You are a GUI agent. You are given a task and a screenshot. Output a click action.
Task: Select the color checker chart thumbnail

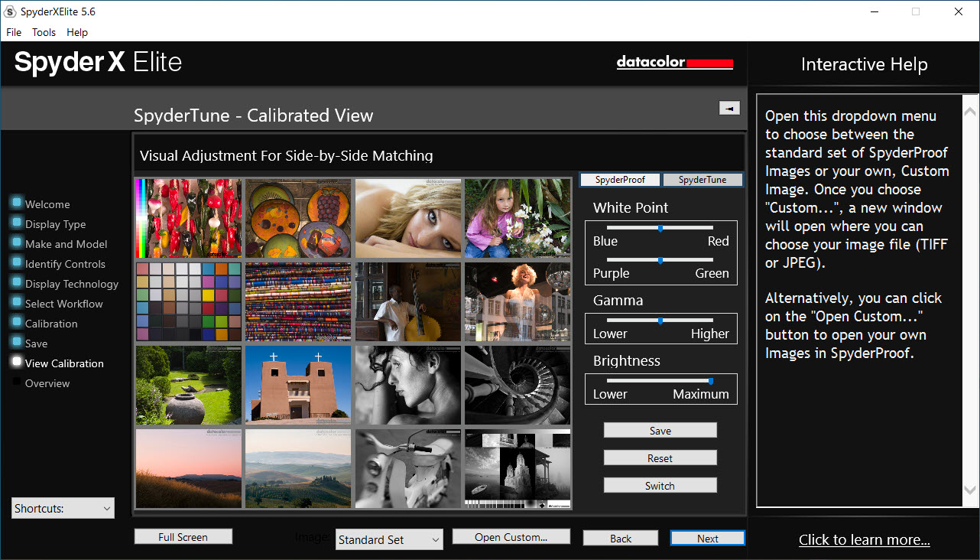click(x=189, y=301)
